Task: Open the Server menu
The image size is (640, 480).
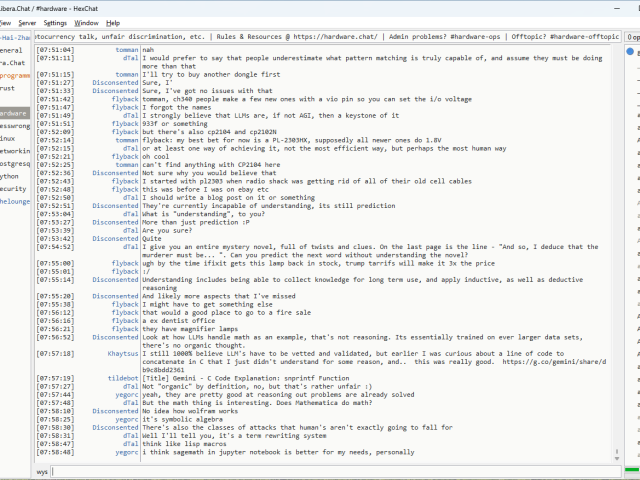Action: [x=27, y=22]
